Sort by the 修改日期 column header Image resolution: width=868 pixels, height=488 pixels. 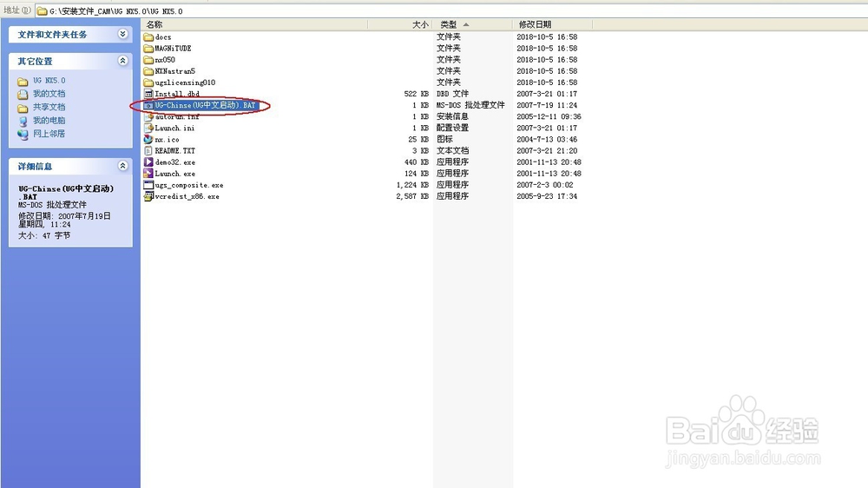click(552, 24)
